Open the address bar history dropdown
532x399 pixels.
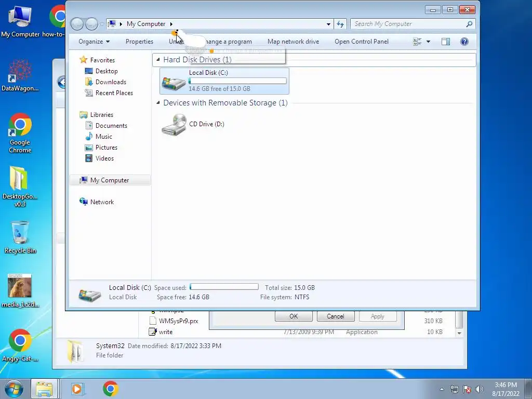328,24
